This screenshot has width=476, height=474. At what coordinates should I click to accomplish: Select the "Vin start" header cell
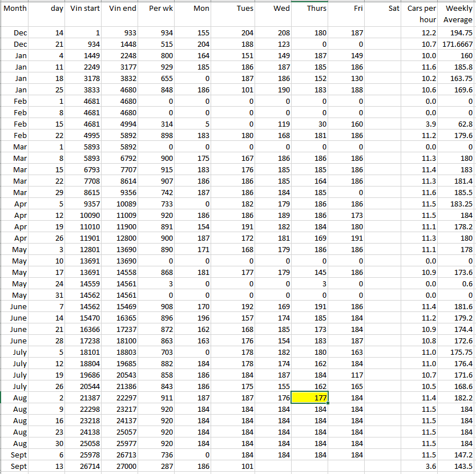85,9
